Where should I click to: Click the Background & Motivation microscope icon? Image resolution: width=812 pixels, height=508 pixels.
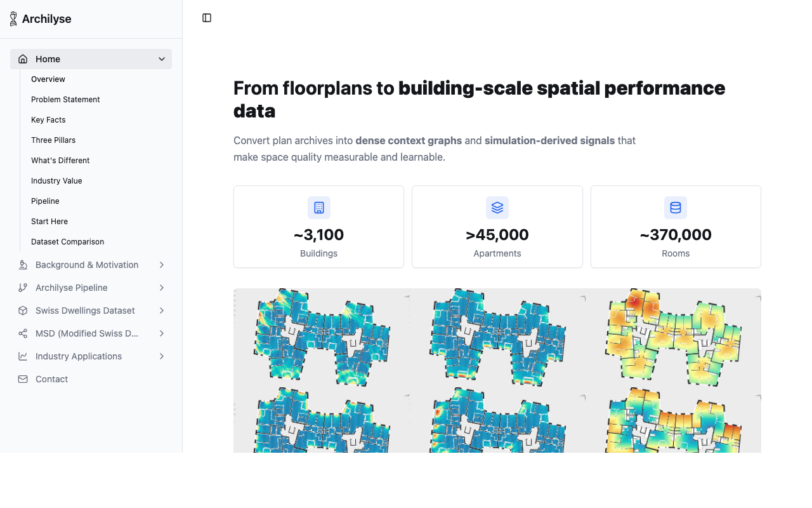point(23,265)
